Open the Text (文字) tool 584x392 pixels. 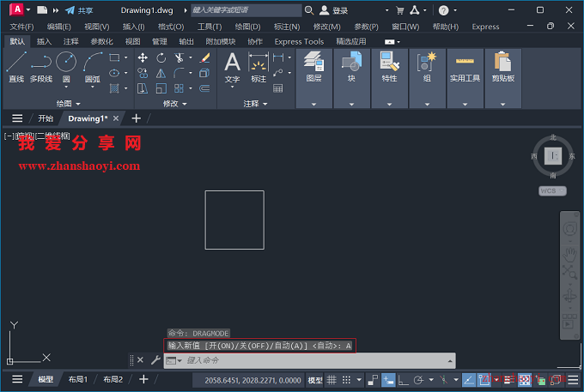coord(233,67)
